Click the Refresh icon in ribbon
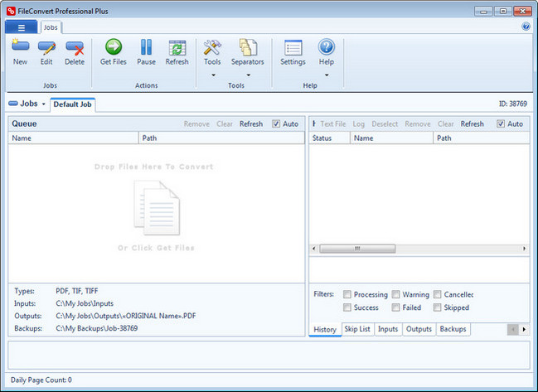This screenshot has width=538, height=392. 177,48
